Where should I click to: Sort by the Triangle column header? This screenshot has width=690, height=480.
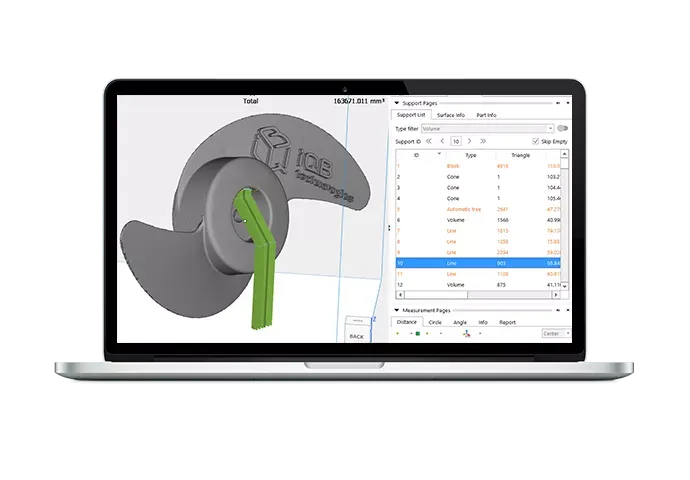(521, 155)
